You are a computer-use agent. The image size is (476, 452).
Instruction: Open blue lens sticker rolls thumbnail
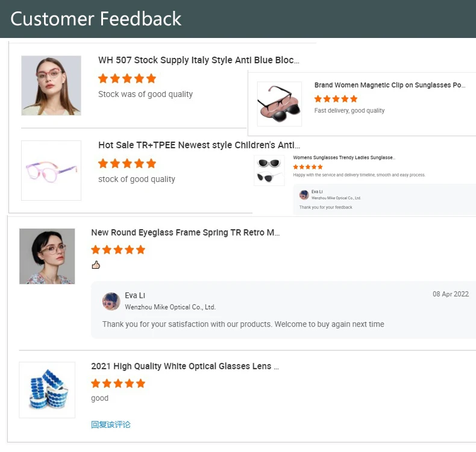pyautogui.click(x=47, y=390)
